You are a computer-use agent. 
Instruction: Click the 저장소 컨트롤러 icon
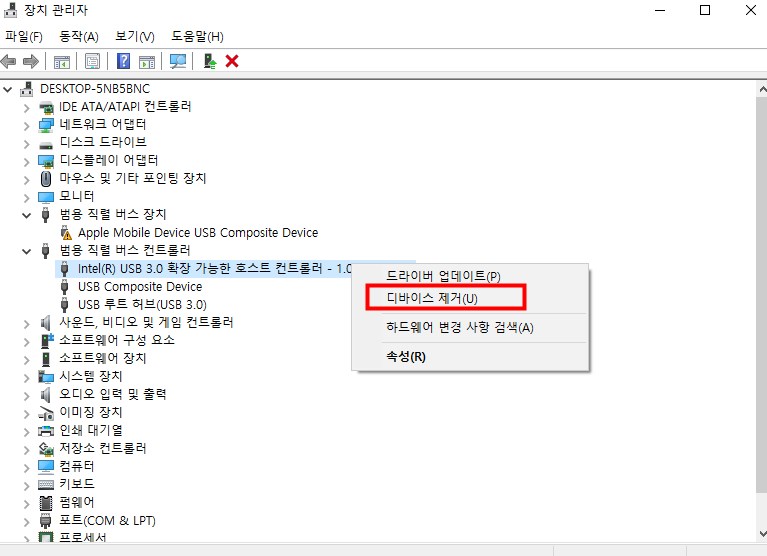point(46,449)
